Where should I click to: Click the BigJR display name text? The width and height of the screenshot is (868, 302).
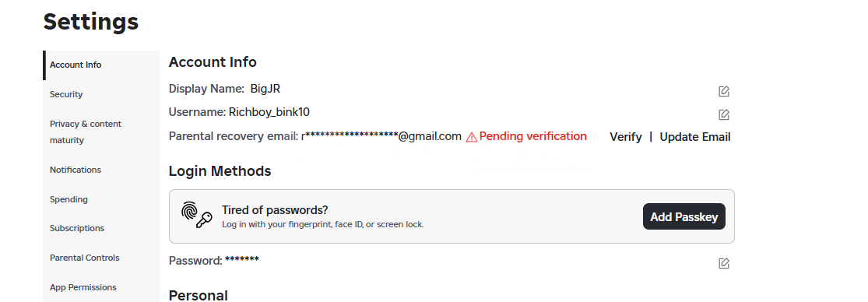click(265, 89)
